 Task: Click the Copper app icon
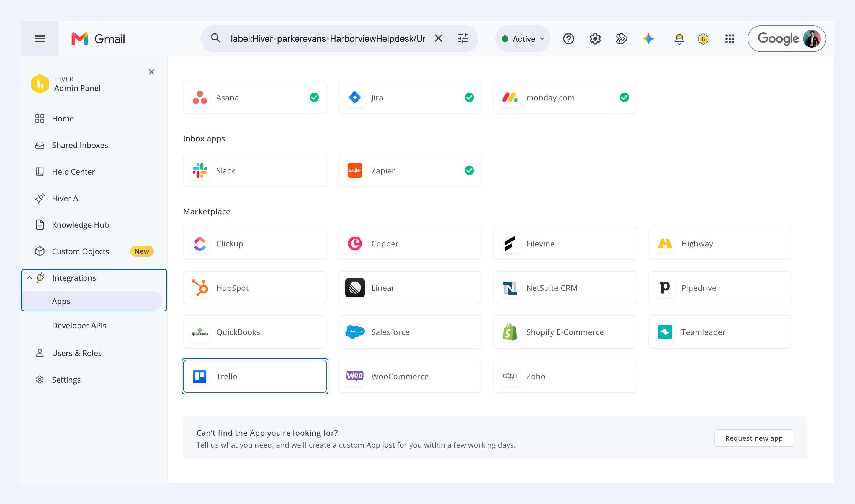(355, 243)
